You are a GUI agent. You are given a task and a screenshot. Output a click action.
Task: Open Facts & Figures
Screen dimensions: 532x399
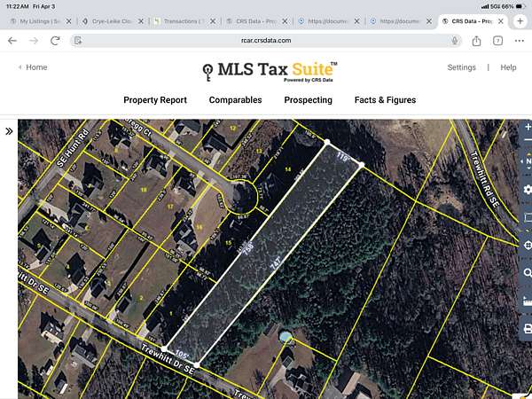pyautogui.click(x=385, y=100)
